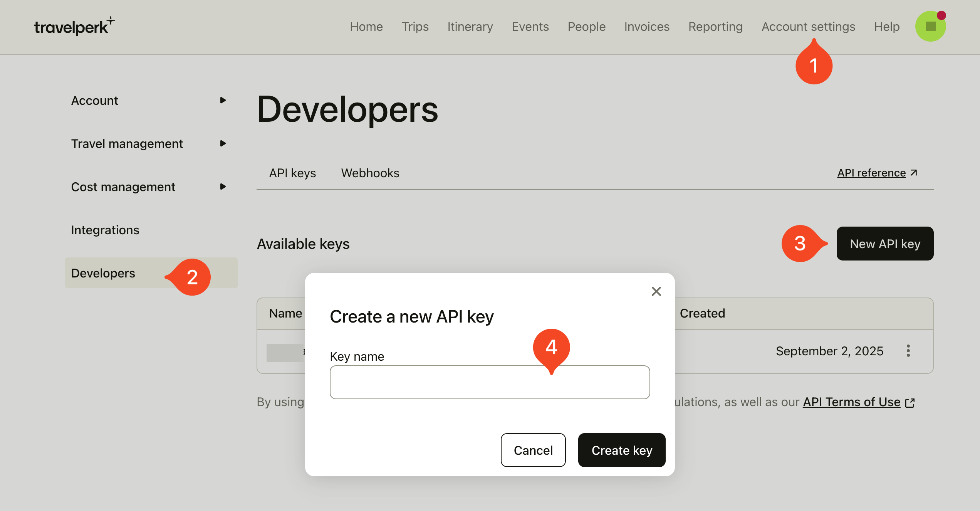Switch to the API keys tab

[292, 173]
